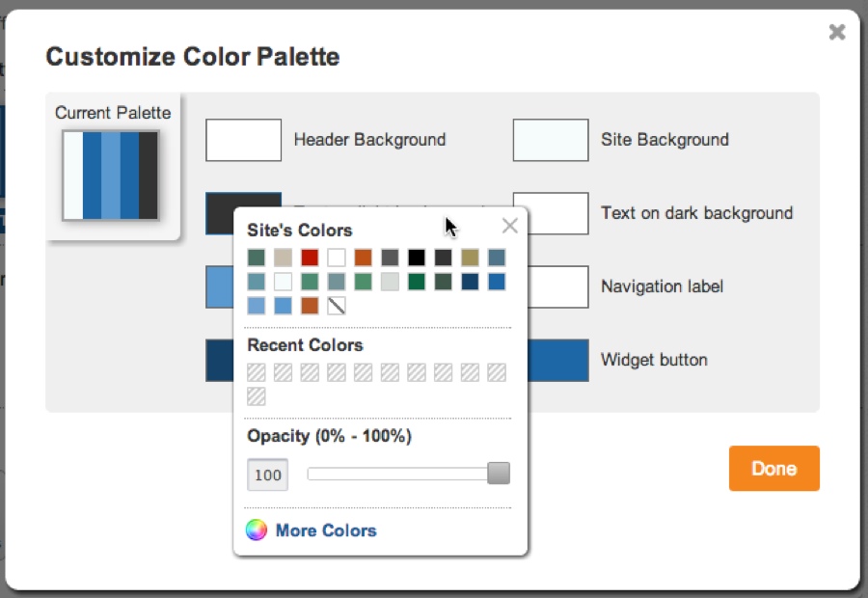Screen dimensions: 868x598
Task: Select the olive gold site color swatch
Action: coord(470,258)
